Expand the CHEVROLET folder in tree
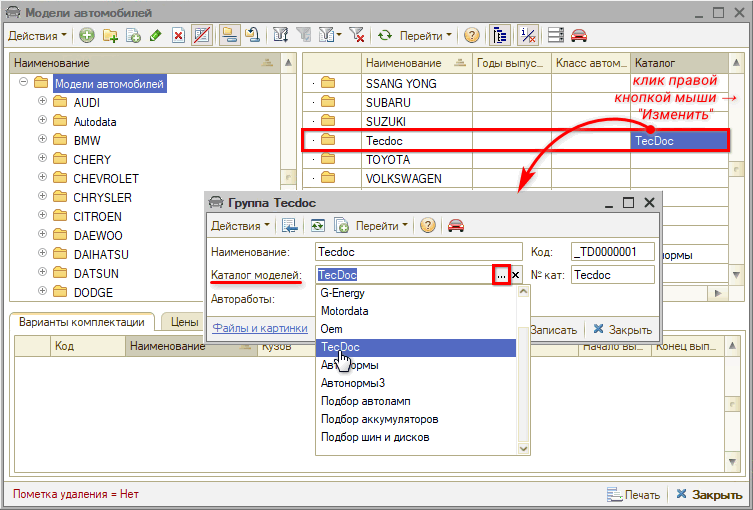753x510 pixels. pyautogui.click(x=42, y=178)
